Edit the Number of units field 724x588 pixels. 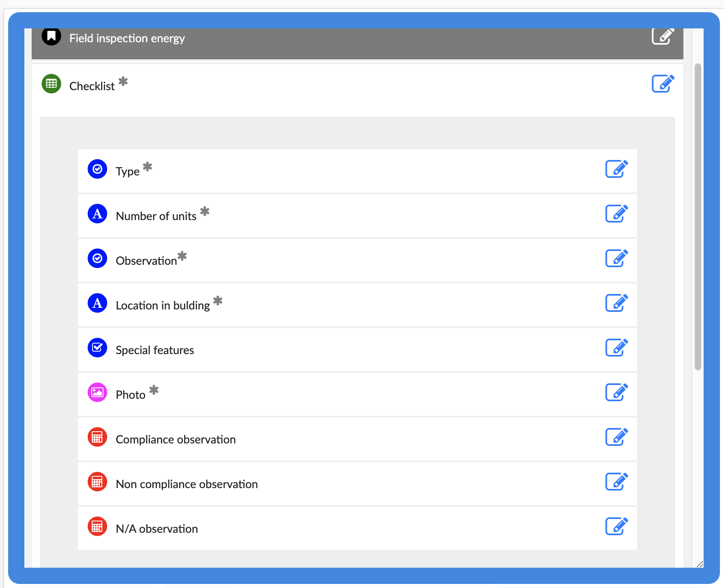616,214
